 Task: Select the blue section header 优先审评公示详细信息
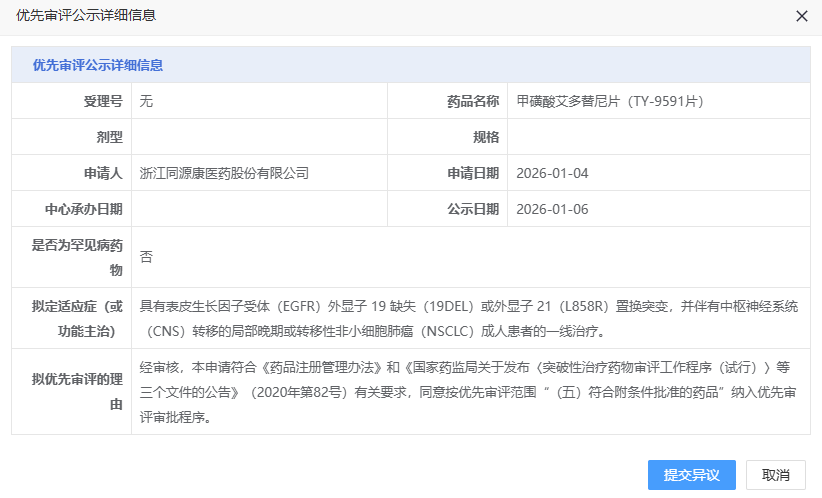click(x=98, y=65)
